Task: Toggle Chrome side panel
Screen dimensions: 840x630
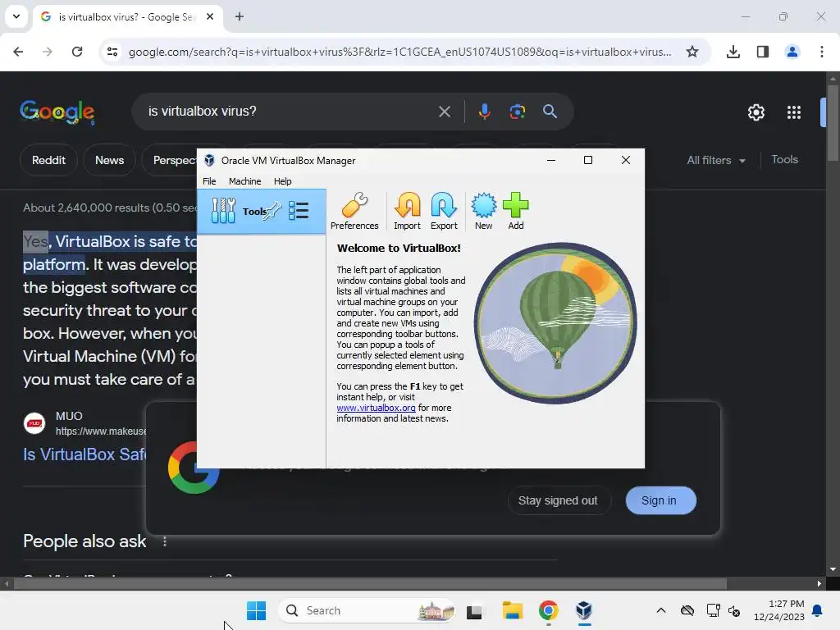Action: tap(763, 52)
